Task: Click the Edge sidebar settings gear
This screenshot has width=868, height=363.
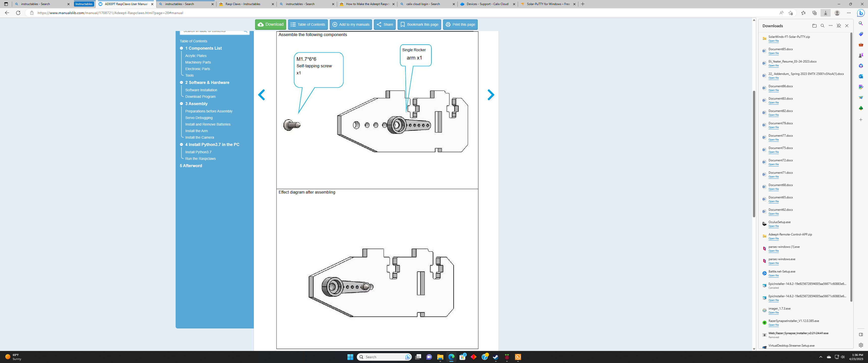Action: pos(861,345)
